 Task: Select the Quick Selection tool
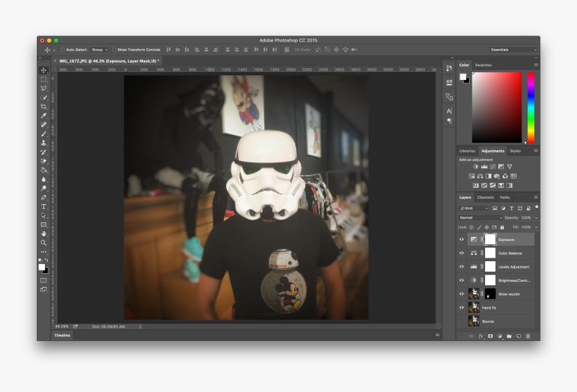coord(44,97)
